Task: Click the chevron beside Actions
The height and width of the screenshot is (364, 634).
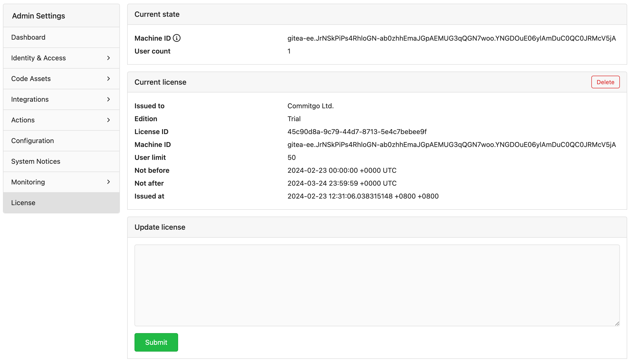Action: (x=109, y=120)
